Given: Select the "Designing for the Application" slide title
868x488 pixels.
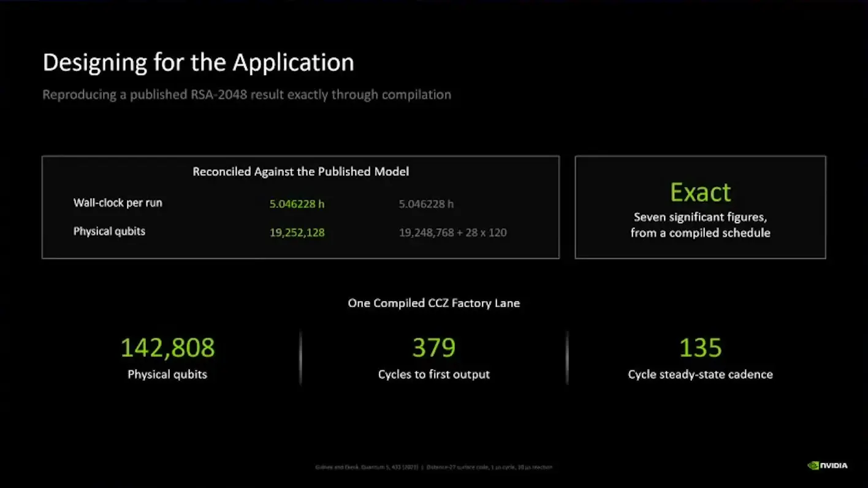Looking at the screenshot, I should [198, 63].
